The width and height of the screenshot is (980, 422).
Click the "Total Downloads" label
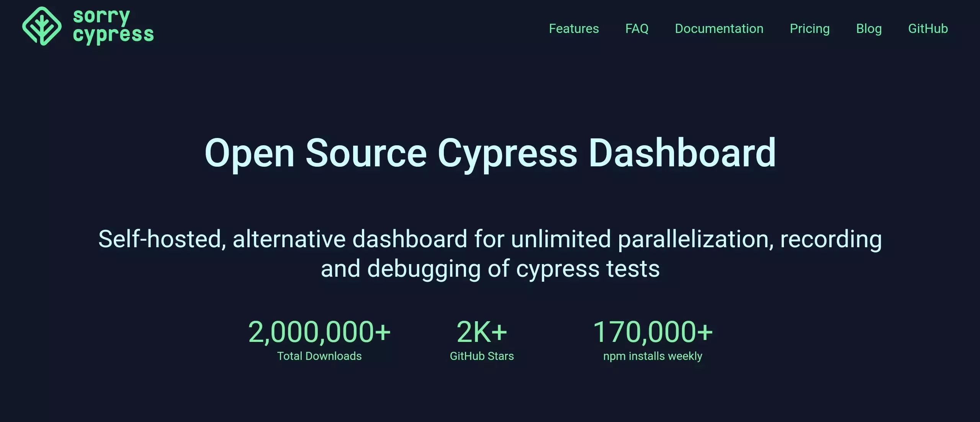(x=319, y=356)
